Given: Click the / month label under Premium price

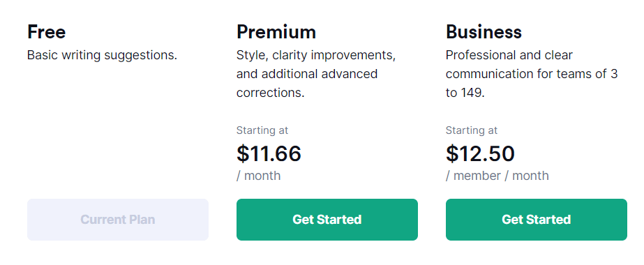Looking at the screenshot, I should [259, 176].
